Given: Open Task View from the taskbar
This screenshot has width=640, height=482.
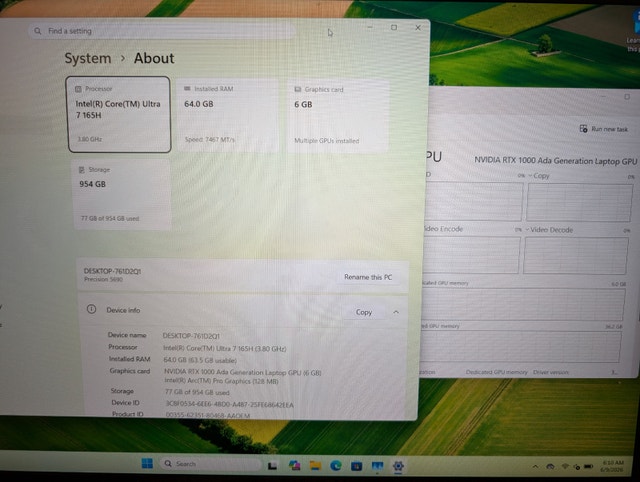Looking at the screenshot, I should (272, 465).
